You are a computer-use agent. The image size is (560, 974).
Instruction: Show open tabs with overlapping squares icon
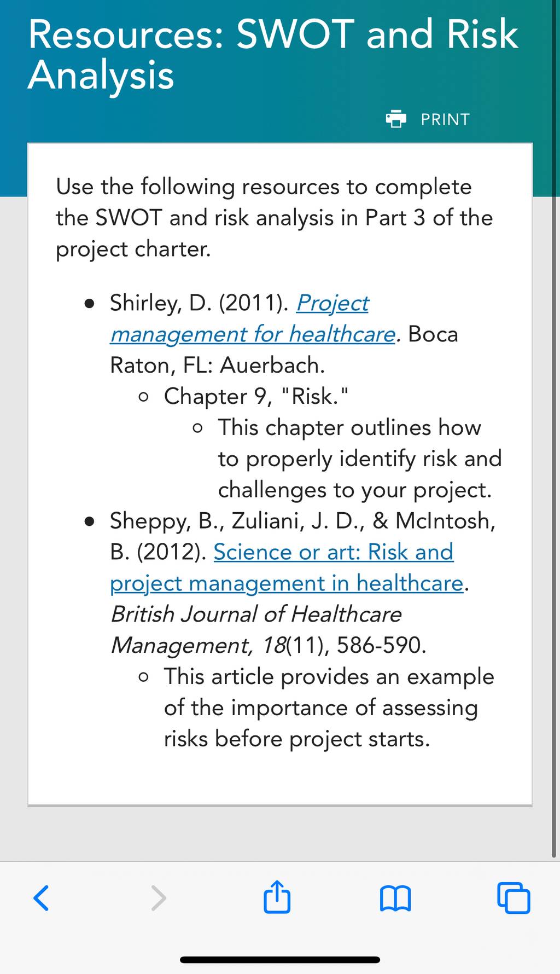pos(514,897)
